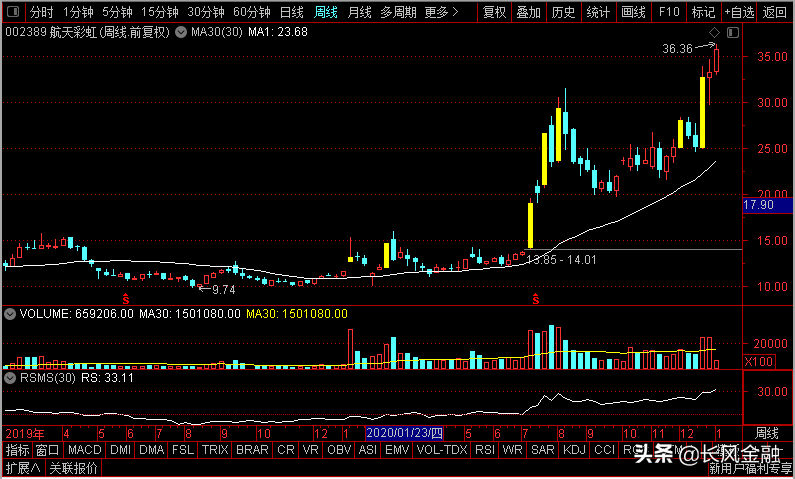Select the DMI indicator tab

coord(121,450)
